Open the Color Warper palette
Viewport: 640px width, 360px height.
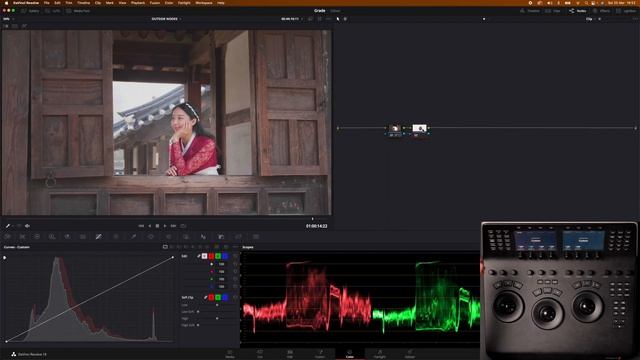116,236
